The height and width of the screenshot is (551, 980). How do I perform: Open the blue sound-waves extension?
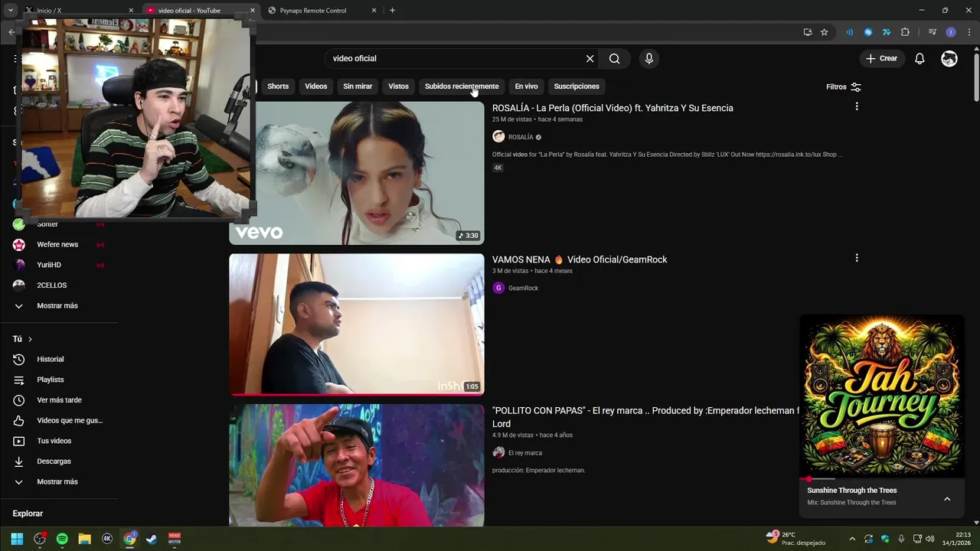pyautogui.click(x=849, y=32)
